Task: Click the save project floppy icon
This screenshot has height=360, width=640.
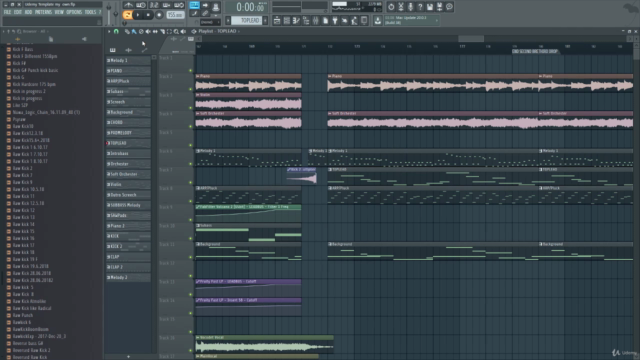Action: coord(430,7)
